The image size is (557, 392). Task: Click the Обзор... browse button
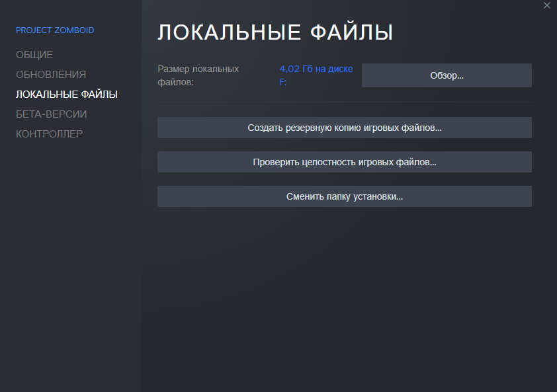tap(447, 75)
